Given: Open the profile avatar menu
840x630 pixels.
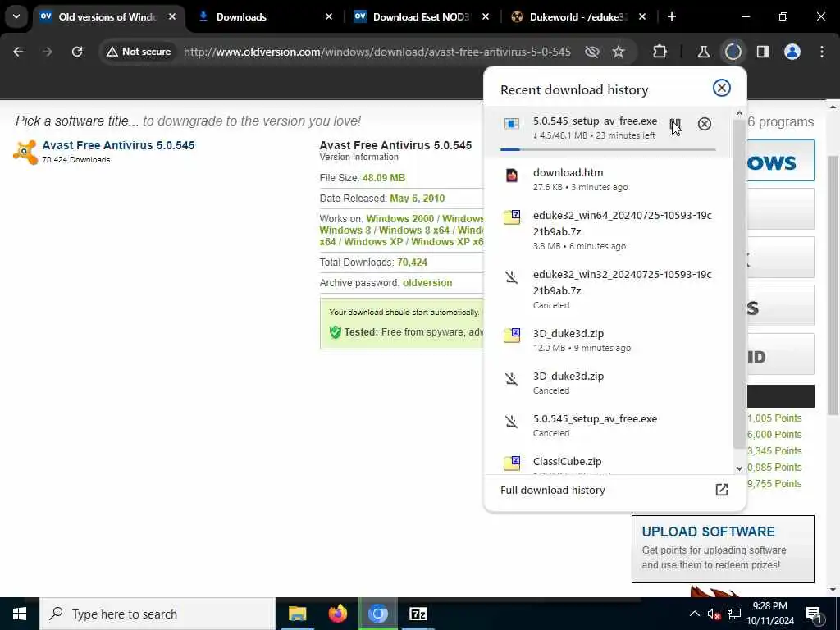Looking at the screenshot, I should pyautogui.click(x=792, y=52).
